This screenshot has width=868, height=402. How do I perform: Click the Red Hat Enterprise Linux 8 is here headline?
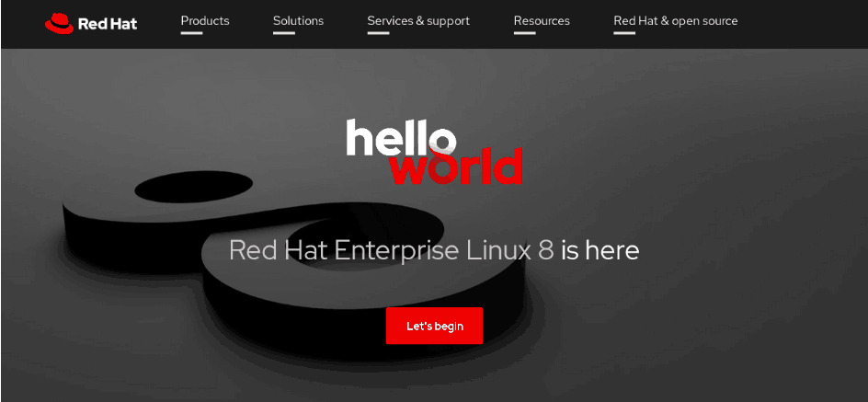(434, 250)
